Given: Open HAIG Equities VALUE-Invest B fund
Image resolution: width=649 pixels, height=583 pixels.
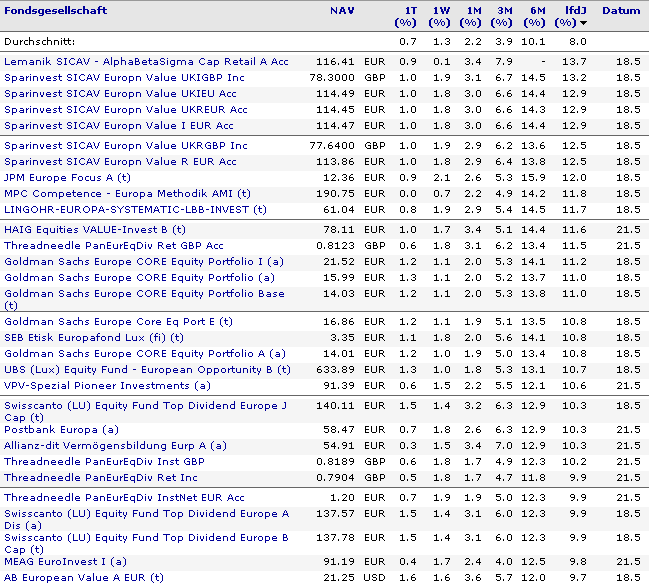Looking at the screenshot, I should (x=95, y=230).
